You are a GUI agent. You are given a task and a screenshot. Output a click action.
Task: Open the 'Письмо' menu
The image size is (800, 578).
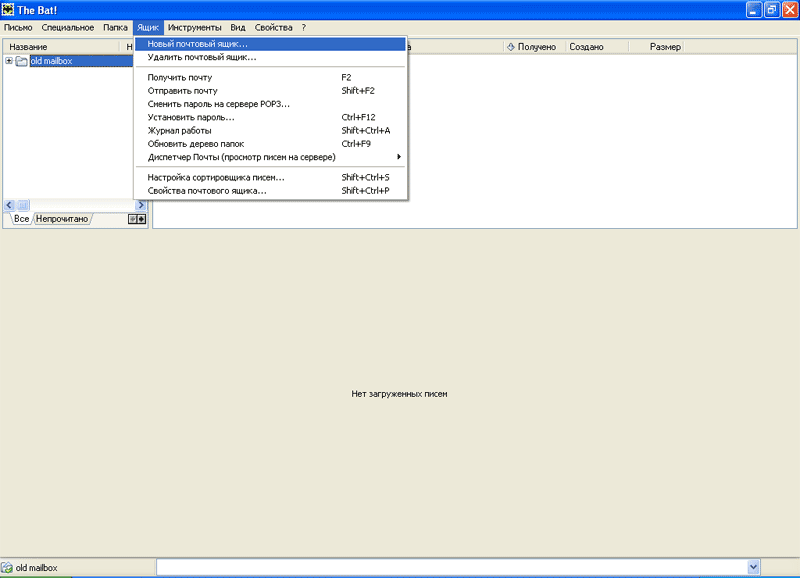(x=18, y=28)
